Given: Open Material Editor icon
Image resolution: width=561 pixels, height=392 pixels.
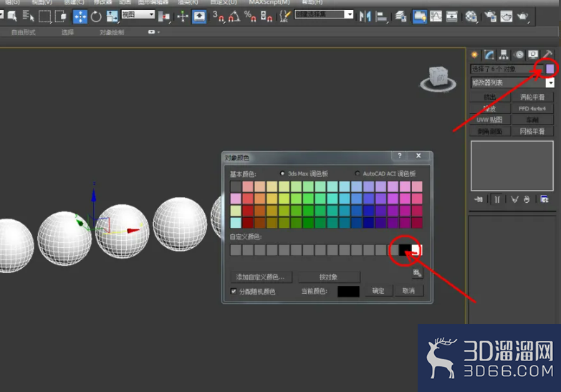Looking at the screenshot, I should (x=471, y=16).
